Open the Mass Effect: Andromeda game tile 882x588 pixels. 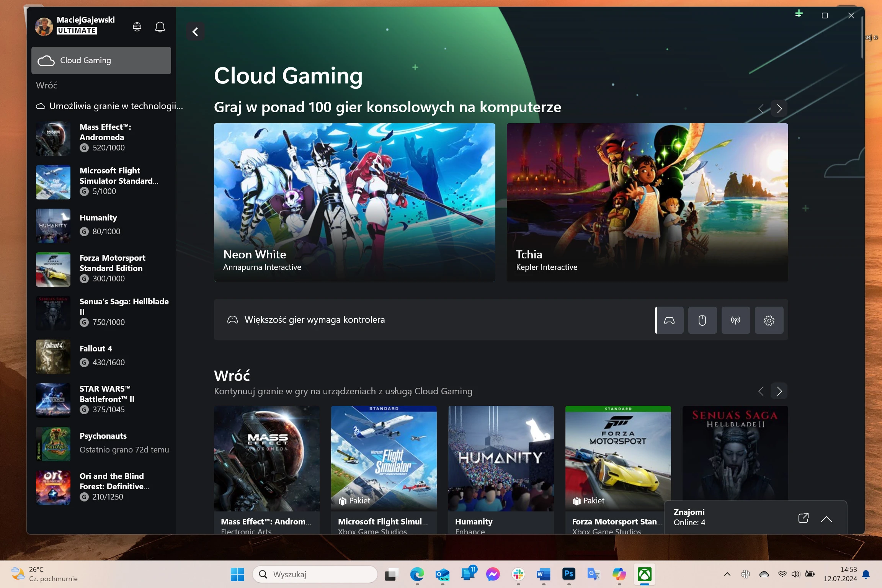(x=267, y=470)
